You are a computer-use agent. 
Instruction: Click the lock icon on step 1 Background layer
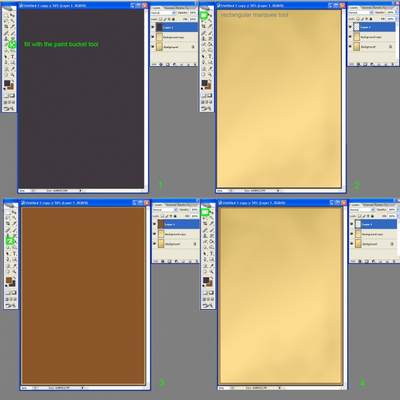pos(193,47)
